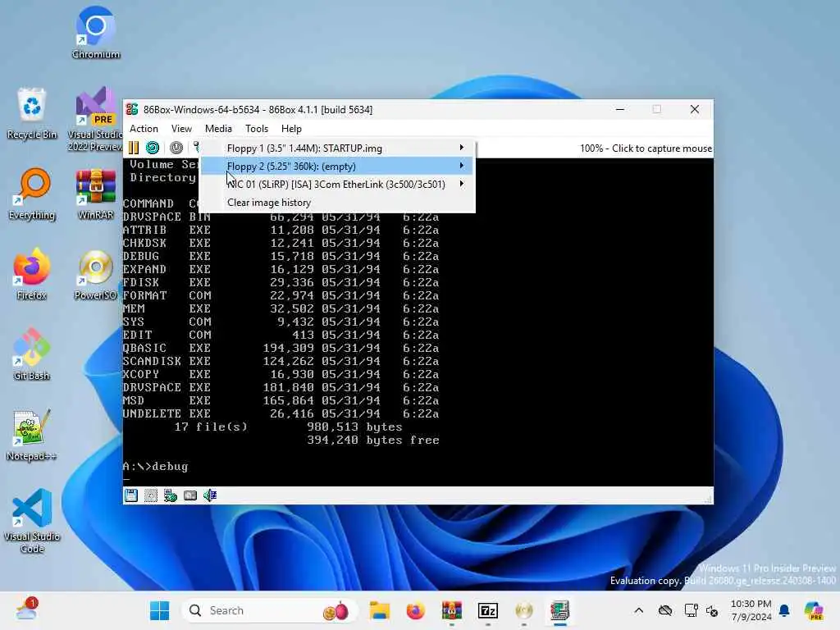Open File Explorer from the taskbar
Viewport: 840px width, 630px height.
click(x=380, y=610)
